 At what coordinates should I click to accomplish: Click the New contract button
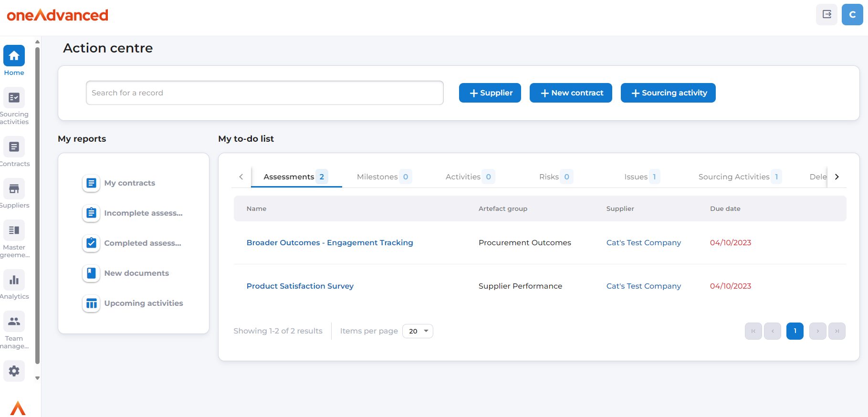pos(571,93)
